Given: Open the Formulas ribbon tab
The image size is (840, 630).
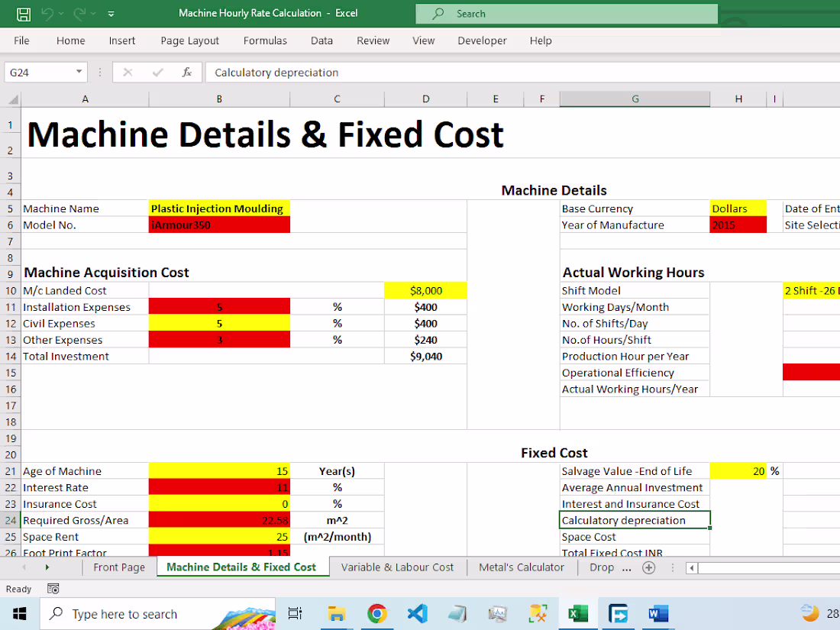Looking at the screenshot, I should coord(265,40).
